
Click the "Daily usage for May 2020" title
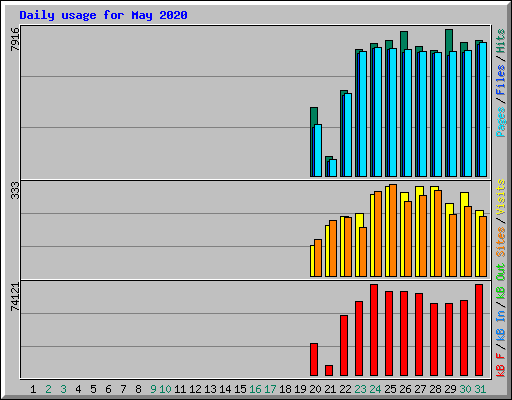[103, 15]
